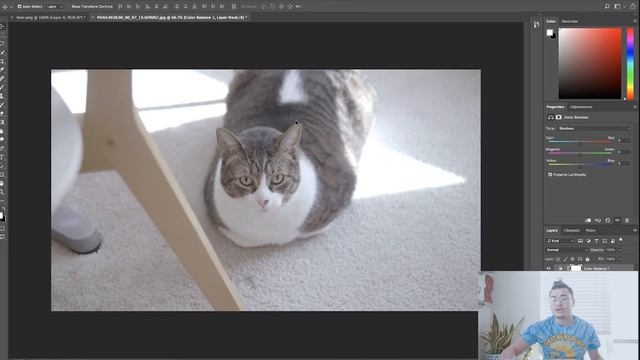The height and width of the screenshot is (360, 640).
Task: Filter layers by type layers
Action: click(x=596, y=241)
